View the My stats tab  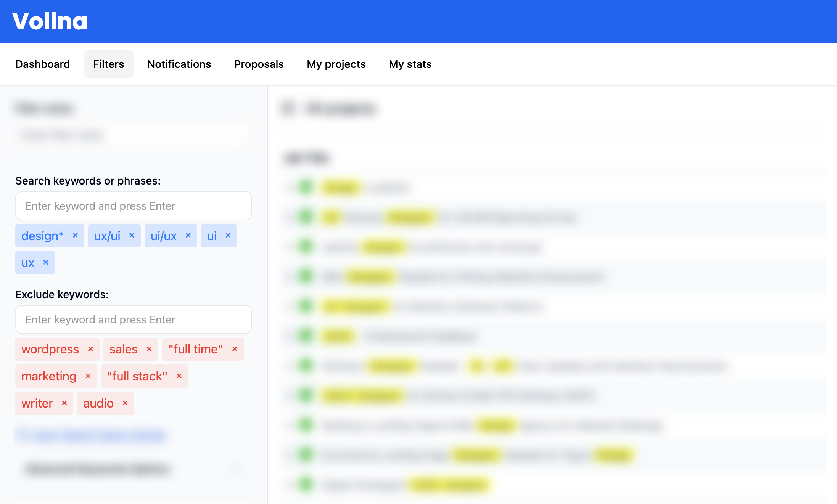[x=410, y=64]
